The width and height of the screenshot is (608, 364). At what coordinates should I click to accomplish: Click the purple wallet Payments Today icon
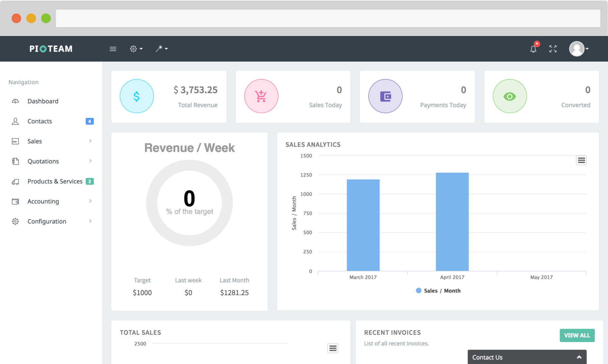click(385, 96)
